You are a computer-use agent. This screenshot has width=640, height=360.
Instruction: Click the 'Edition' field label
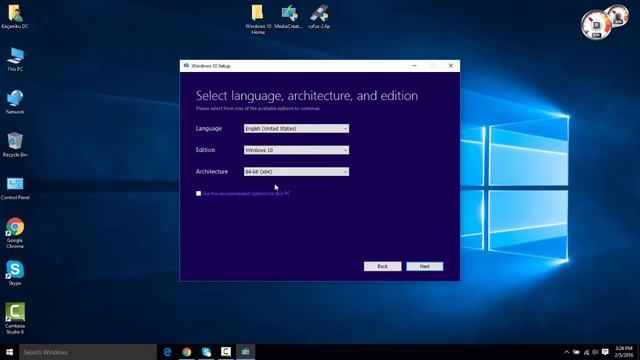205,150
